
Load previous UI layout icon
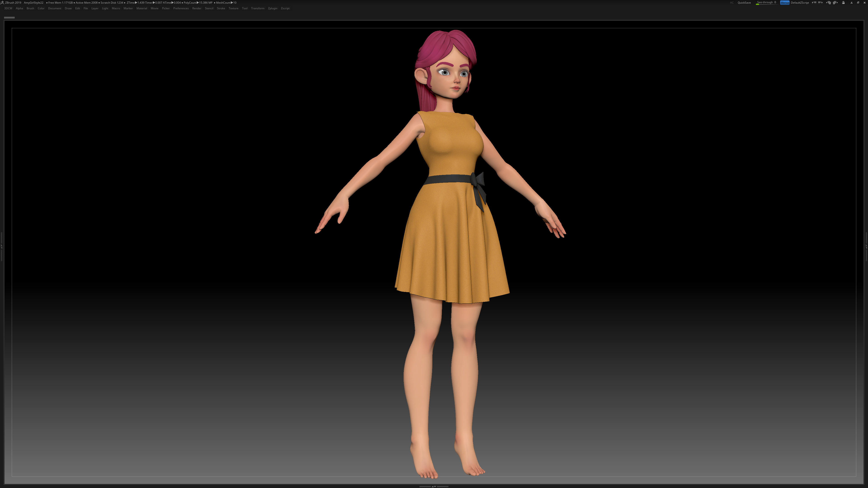[x=829, y=3]
